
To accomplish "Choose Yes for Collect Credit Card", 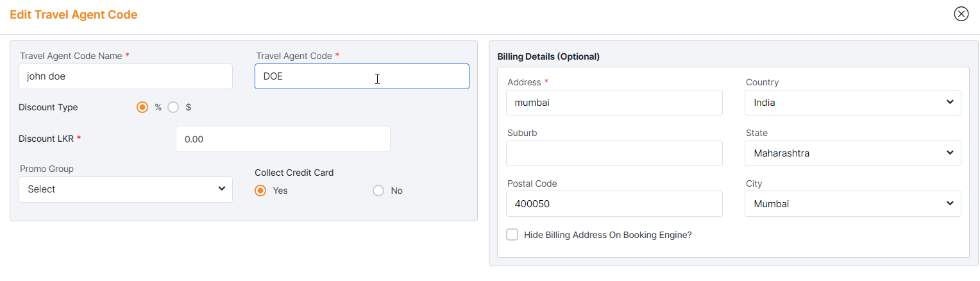I will [x=260, y=191].
